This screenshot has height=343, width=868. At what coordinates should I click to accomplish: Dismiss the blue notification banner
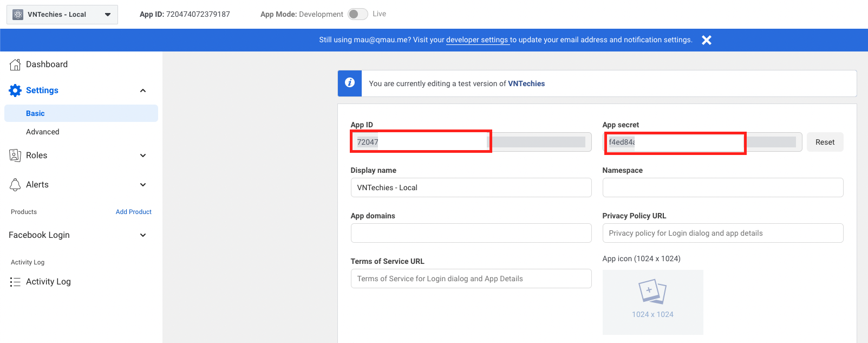(707, 40)
